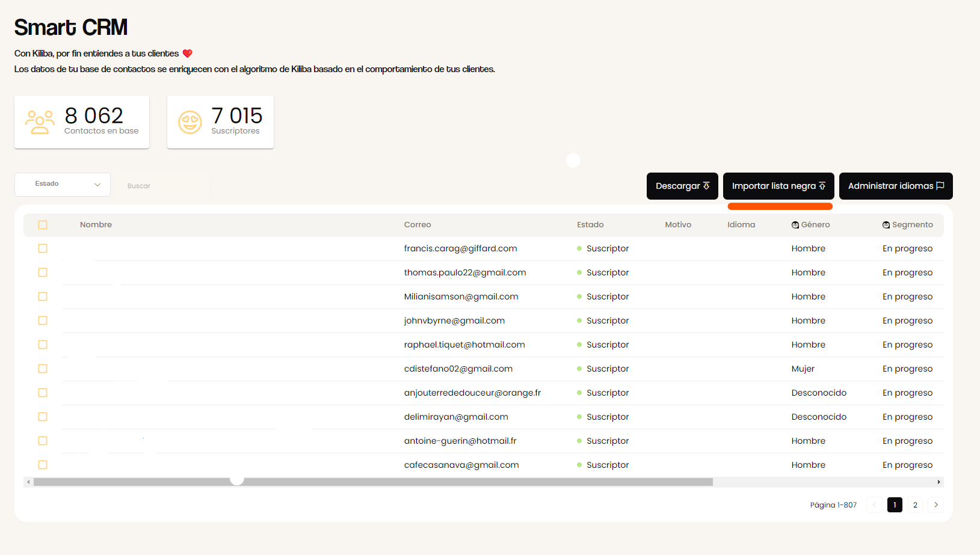The width and height of the screenshot is (980, 555).
Task: Click into the Buscar search field
Action: click(162, 186)
